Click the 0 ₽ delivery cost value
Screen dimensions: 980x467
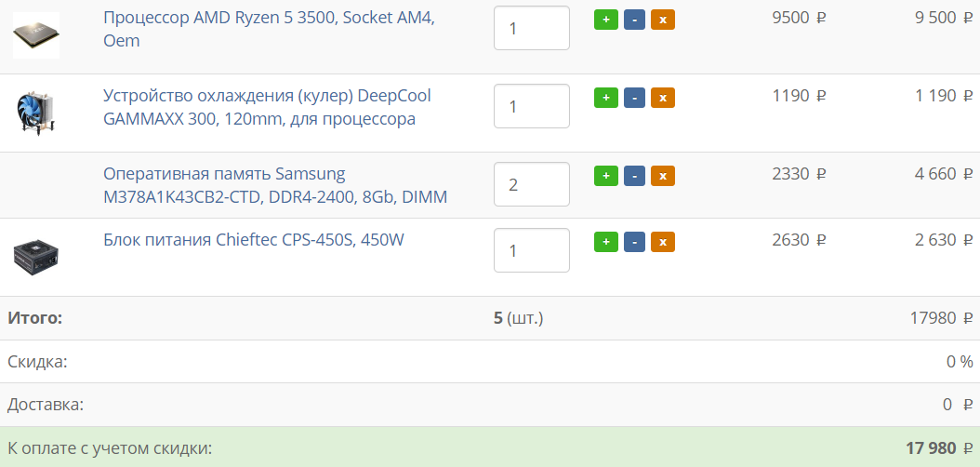tap(958, 405)
